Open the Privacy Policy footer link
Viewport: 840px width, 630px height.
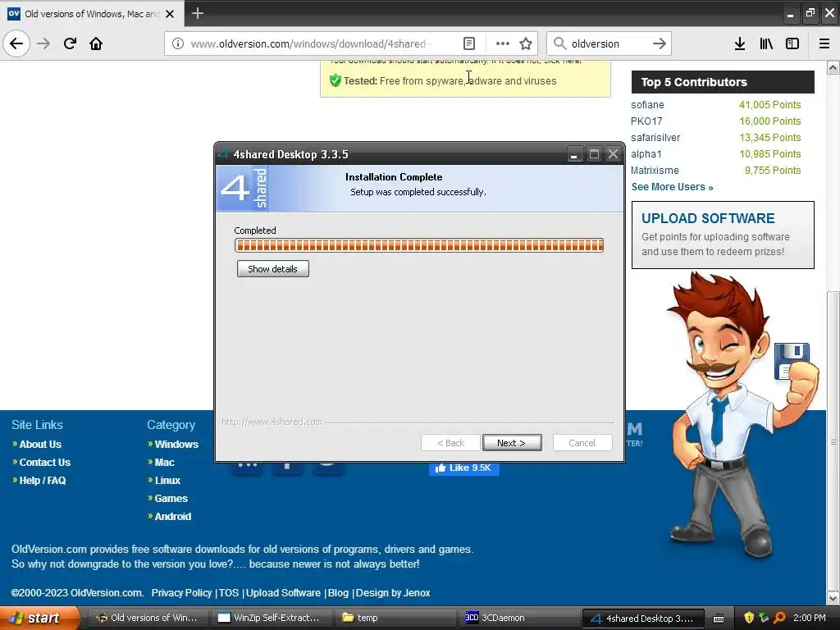pos(181,593)
